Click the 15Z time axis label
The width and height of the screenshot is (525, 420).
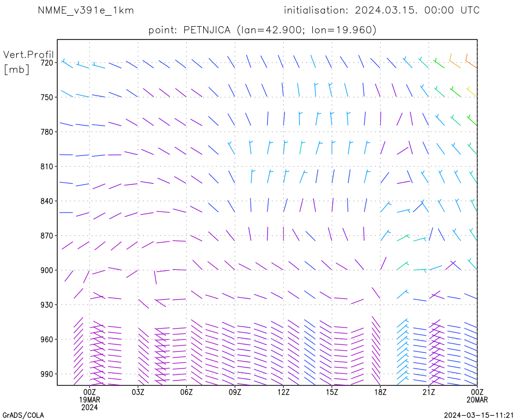pyautogui.click(x=332, y=392)
